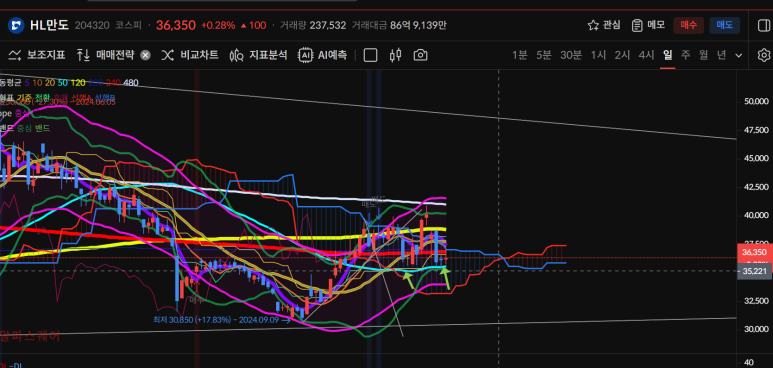Select the 30분 timeframe
The image size is (773, 368).
(x=571, y=55)
